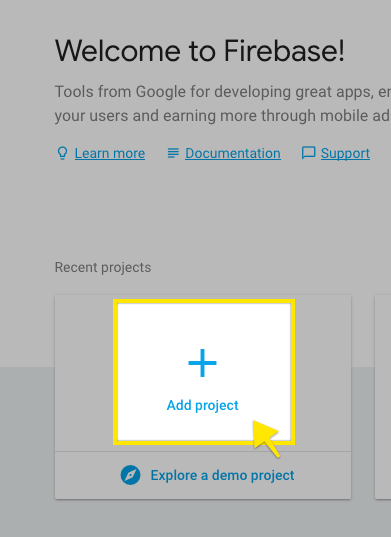Screen dimensions: 391x537
Task: Click the Recent projects heading
Action: [103, 267]
